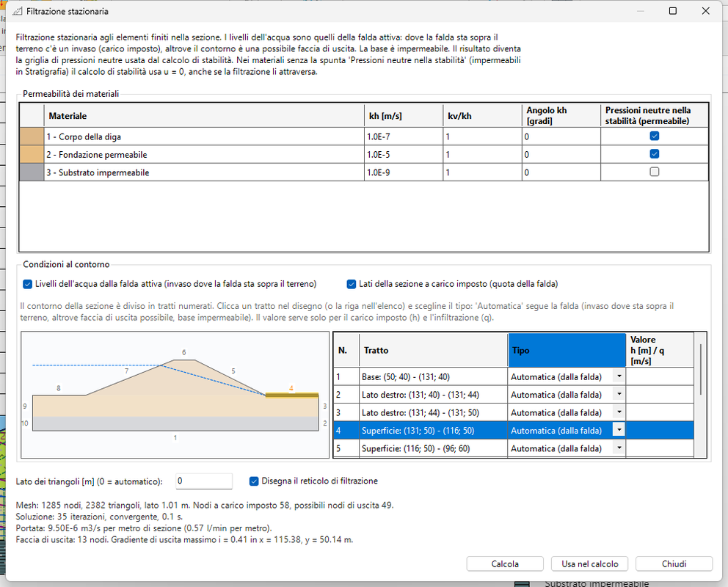Image resolution: width=728 pixels, height=587 pixels.
Task: Click kh value 1.0E-9 for Substrato impermeabile
Action: click(x=404, y=172)
